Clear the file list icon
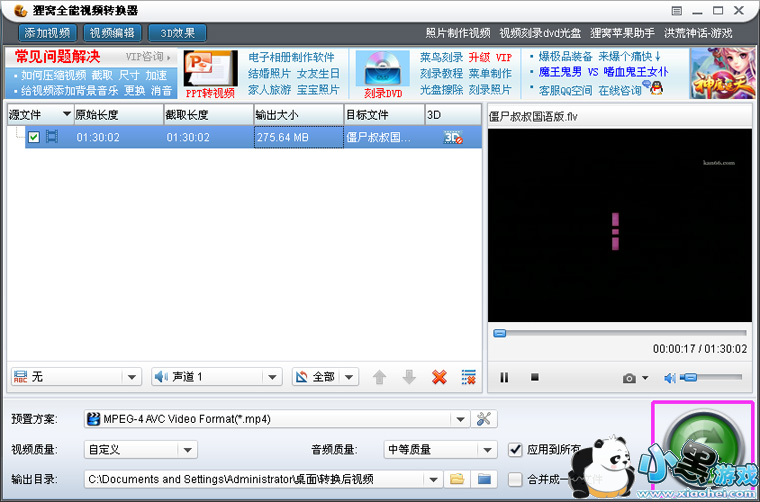The image size is (760, 502). (469, 377)
